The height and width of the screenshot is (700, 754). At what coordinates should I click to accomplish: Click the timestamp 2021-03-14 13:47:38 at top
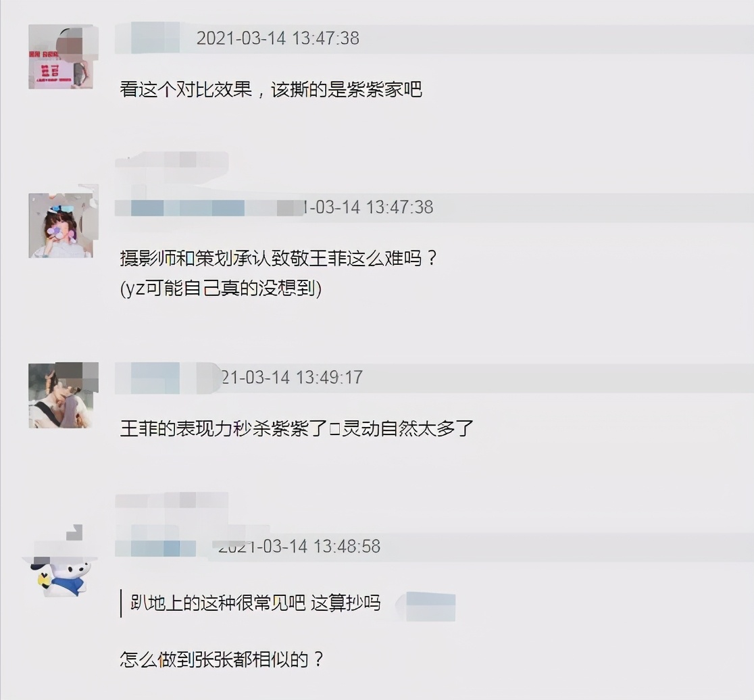[278, 39]
